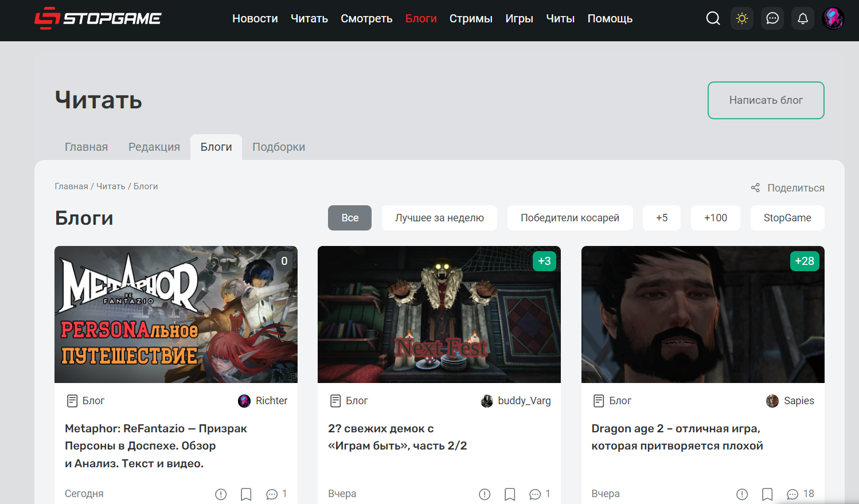Go to Главная in the breadcrumb
Viewport: 859px width, 504px height.
[x=71, y=186]
